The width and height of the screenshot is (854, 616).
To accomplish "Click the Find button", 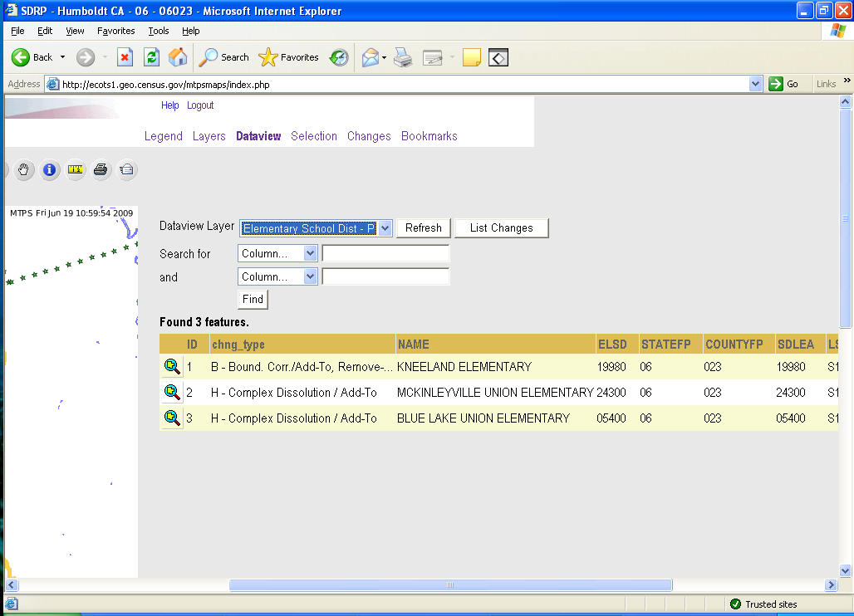I will (253, 300).
